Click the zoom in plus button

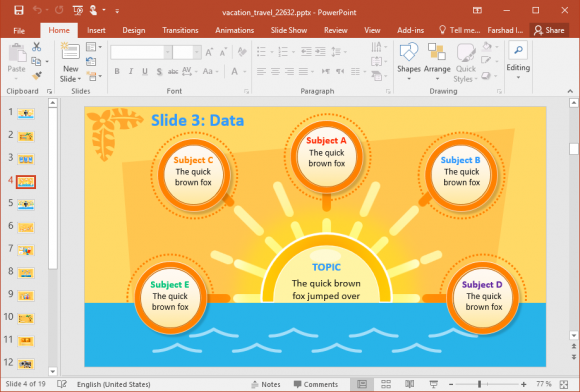point(523,384)
